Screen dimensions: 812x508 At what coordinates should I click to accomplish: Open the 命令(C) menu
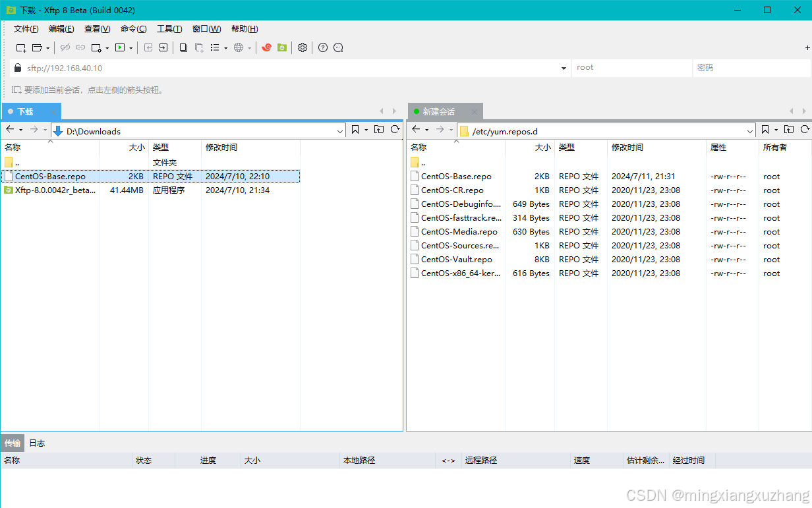(134, 29)
